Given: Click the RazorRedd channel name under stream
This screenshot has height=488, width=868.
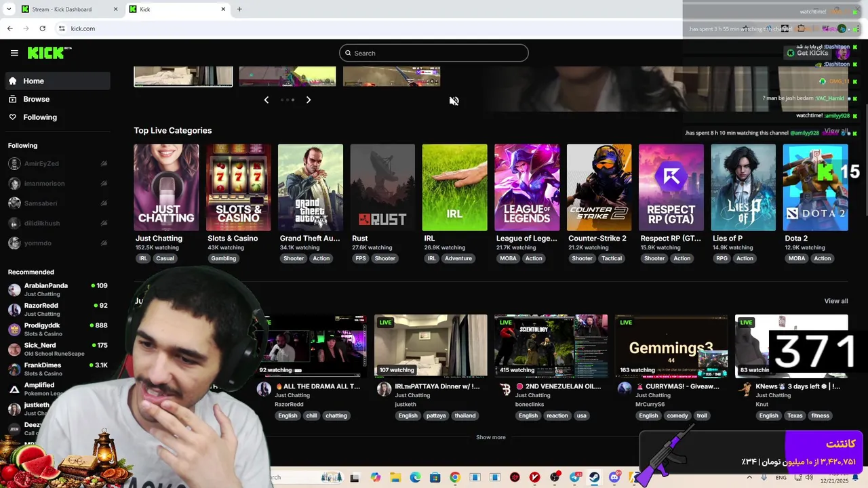Looking at the screenshot, I should tap(289, 404).
